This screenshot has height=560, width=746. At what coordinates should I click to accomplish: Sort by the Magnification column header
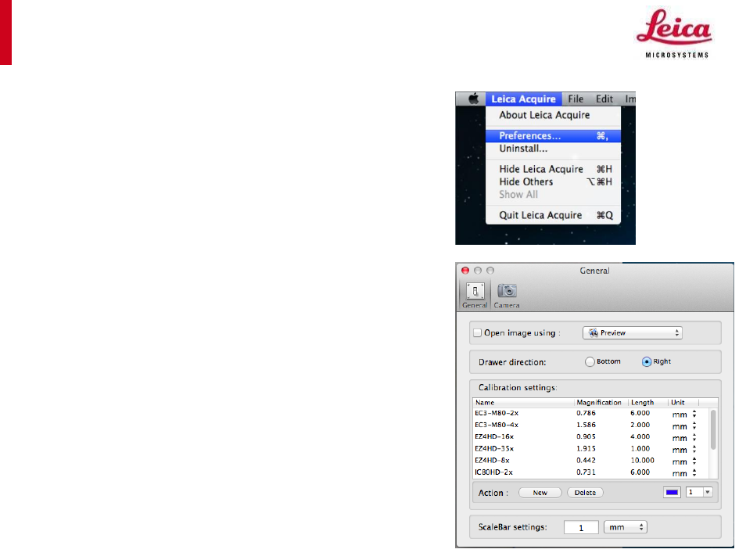pyautogui.click(x=601, y=403)
